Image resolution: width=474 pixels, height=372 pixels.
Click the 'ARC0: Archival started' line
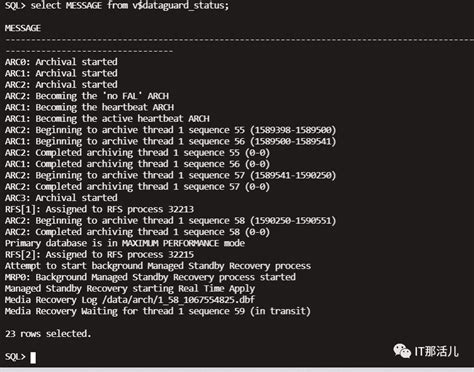[x=61, y=62]
